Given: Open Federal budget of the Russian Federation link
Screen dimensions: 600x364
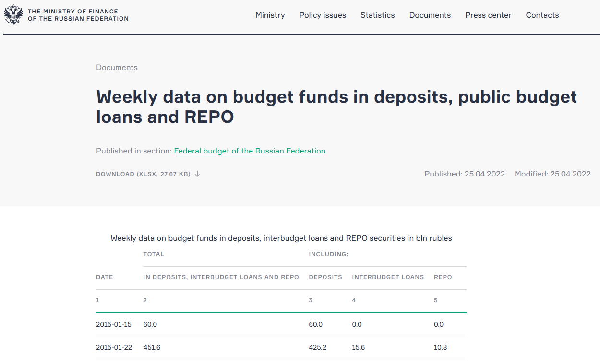Looking at the screenshot, I should 250,151.
